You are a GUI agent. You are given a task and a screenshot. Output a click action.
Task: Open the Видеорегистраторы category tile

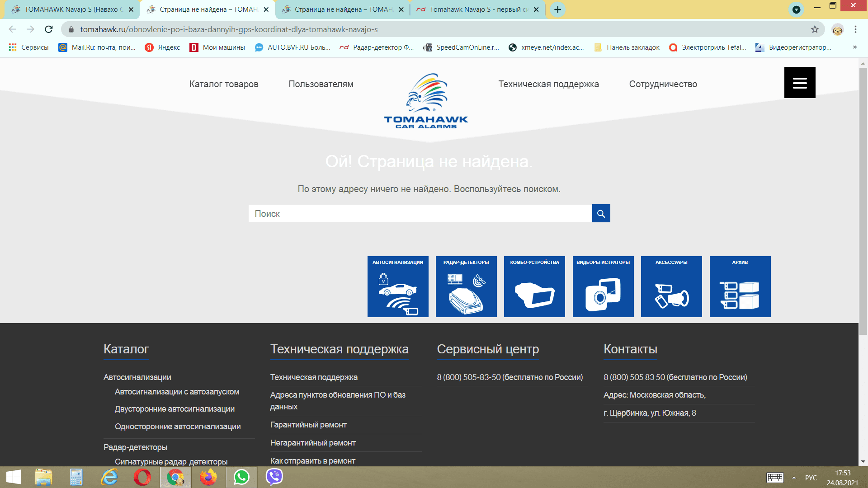[603, 286]
